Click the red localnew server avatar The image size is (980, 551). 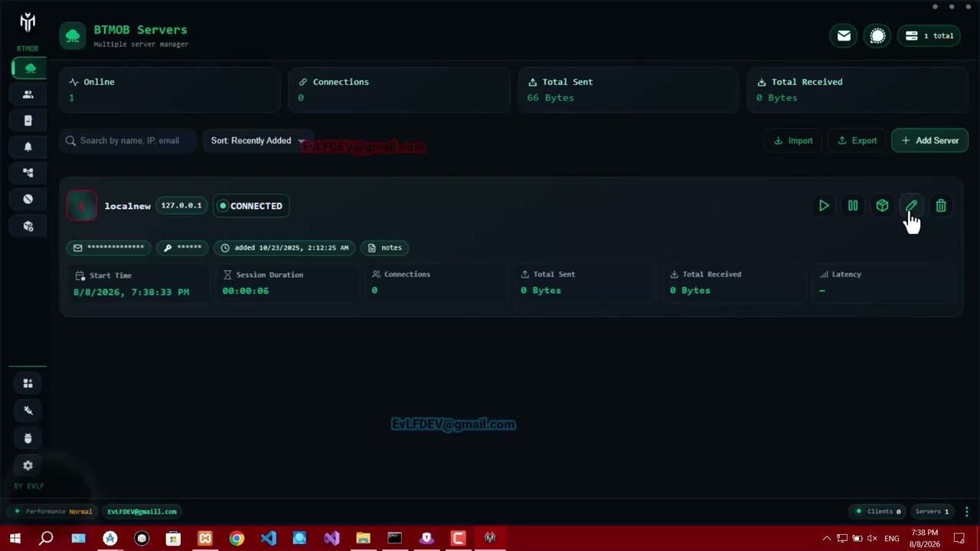[x=82, y=206]
